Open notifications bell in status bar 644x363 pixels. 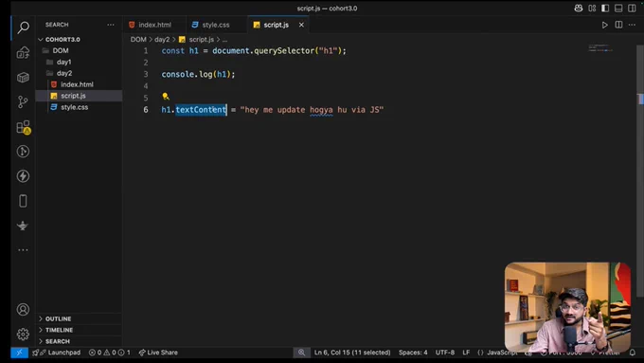click(633, 353)
